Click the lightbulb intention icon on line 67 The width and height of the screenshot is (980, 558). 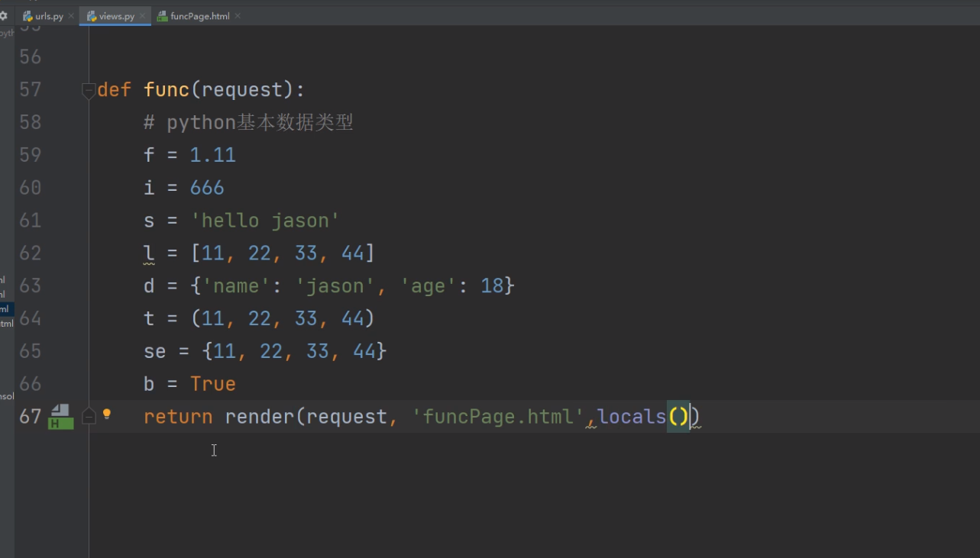pos(107,414)
